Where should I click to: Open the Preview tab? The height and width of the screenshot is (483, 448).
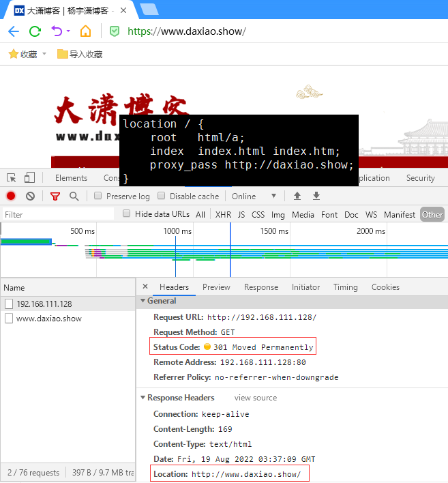pos(216,287)
